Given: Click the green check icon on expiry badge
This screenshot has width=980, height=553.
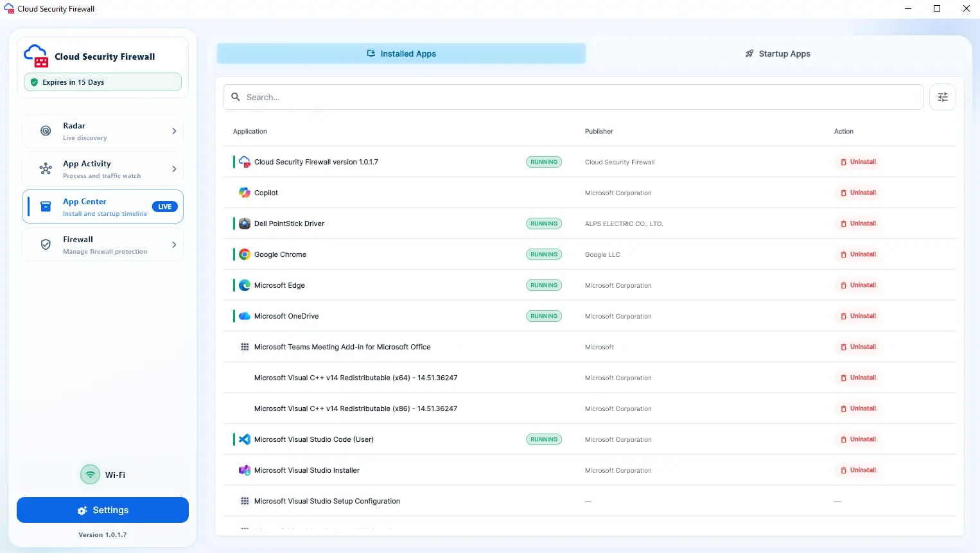Looking at the screenshot, I should click(34, 82).
